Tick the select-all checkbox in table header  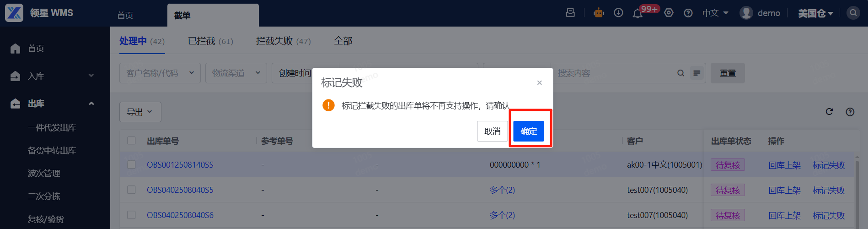[131, 141]
